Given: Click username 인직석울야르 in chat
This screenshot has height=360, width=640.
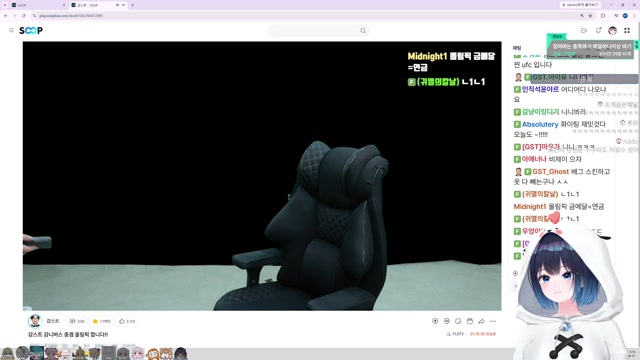Looking at the screenshot, I should click(540, 89).
